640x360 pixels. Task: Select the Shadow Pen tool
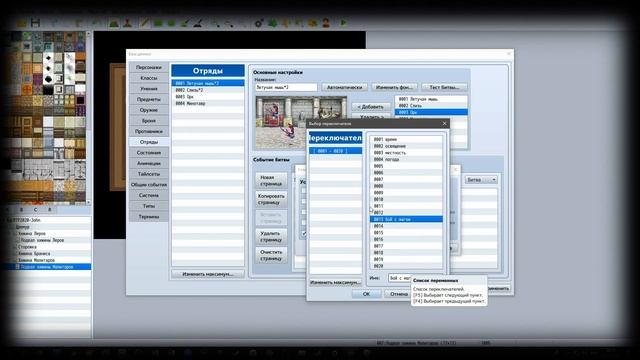click(198, 23)
